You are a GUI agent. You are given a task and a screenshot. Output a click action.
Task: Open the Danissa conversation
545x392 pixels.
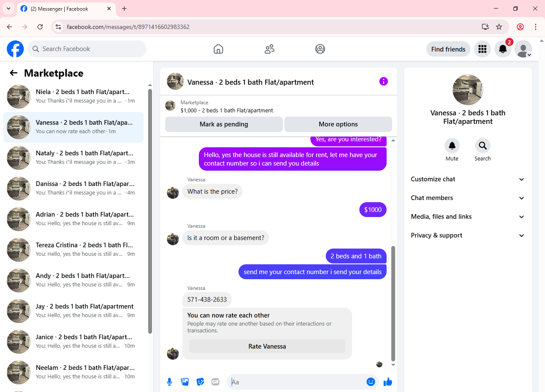pos(73,189)
